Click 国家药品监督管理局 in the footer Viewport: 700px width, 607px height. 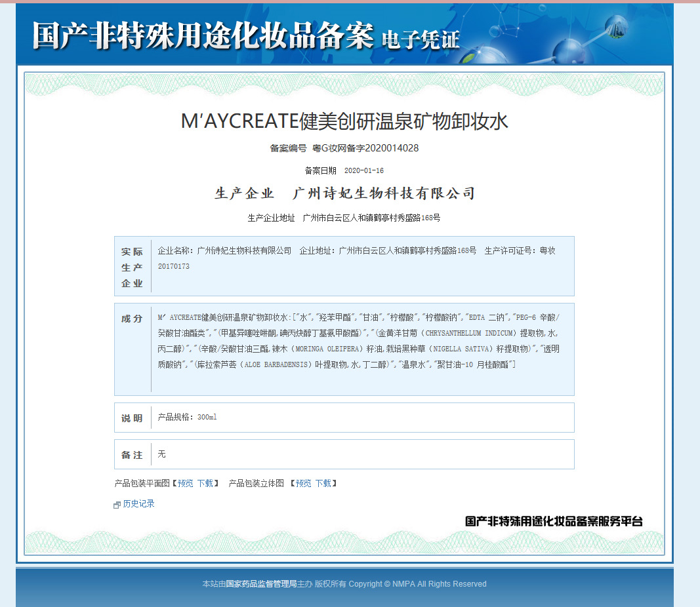click(x=261, y=584)
